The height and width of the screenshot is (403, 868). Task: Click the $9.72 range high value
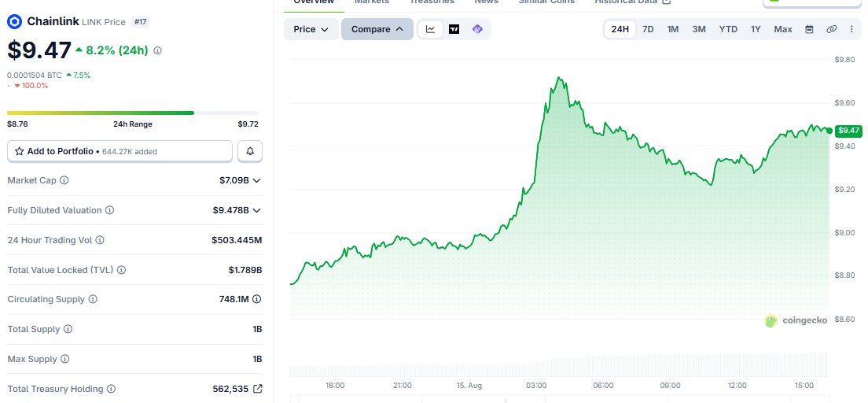(x=248, y=124)
